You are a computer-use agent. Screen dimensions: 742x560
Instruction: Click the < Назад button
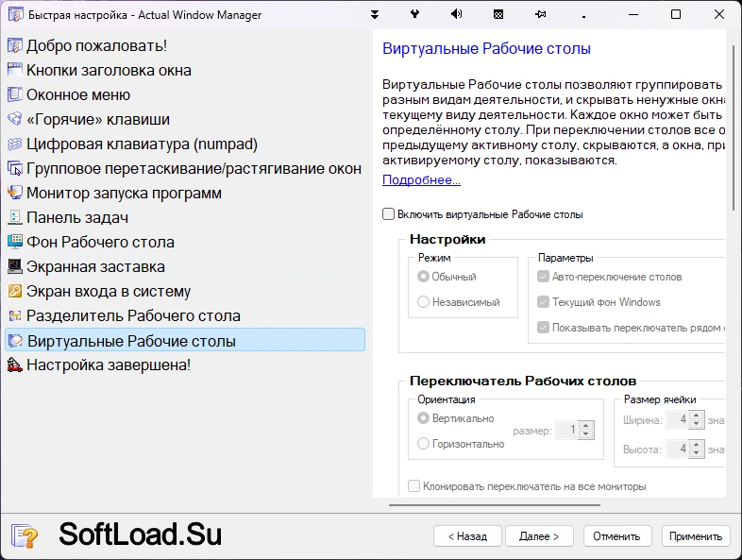point(467,536)
